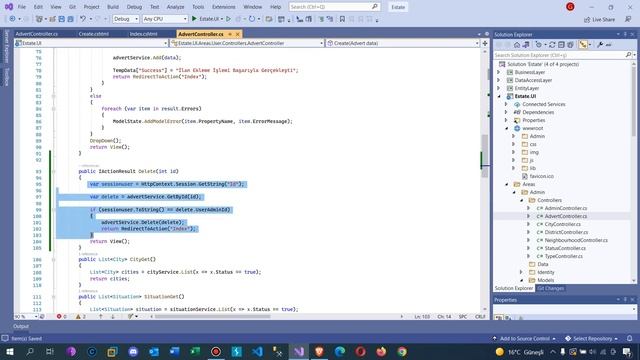Click Switch Views icon in Solution Explorer
The height and width of the screenshot is (360, 640).
[526, 45]
